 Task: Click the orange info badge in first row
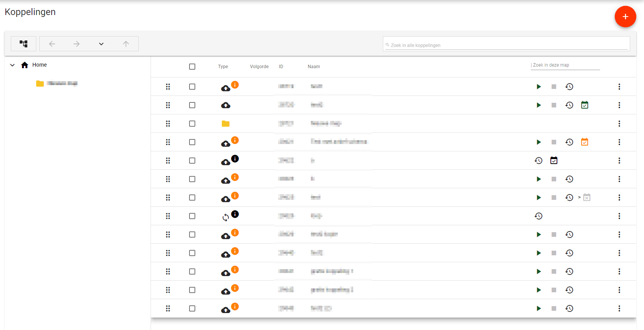(235, 85)
